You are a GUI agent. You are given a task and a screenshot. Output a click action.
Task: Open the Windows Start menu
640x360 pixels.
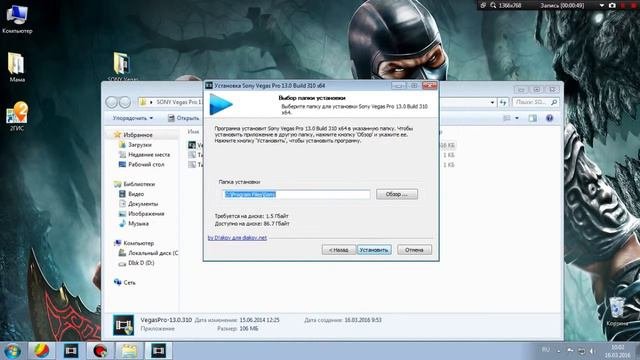pos(12,351)
